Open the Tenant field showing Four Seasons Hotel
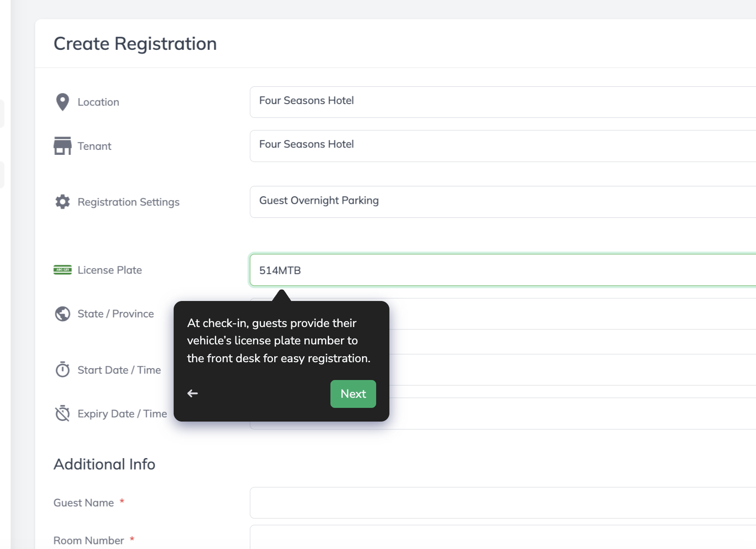756x549 pixels. (x=503, y=146)
